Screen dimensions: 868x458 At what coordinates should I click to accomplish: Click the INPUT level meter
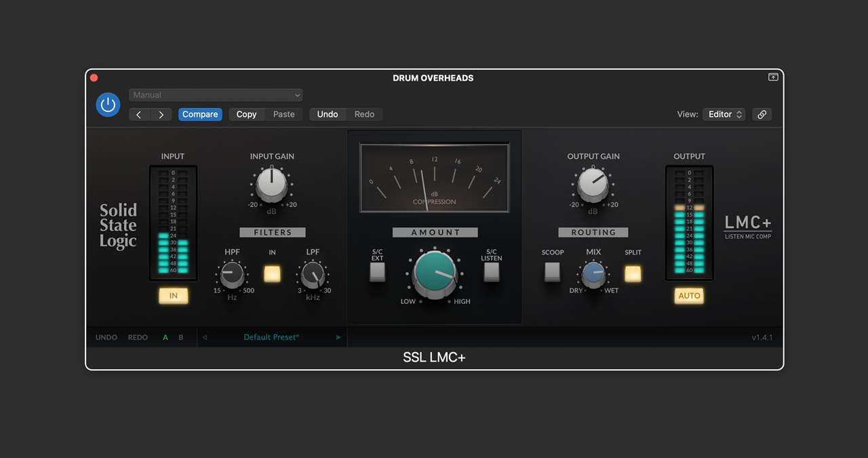pyautogui.click(x=174, y=223)
